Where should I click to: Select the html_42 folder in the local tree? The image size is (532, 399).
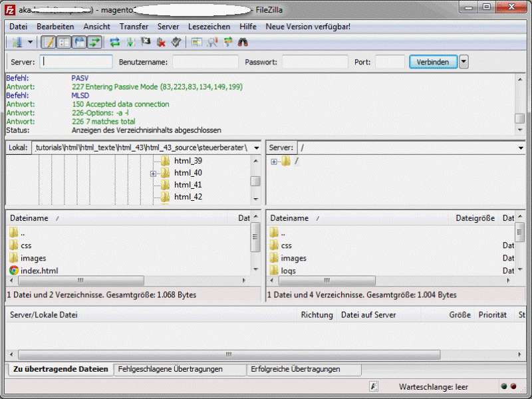pyautogui.click(x=188, y=197)
